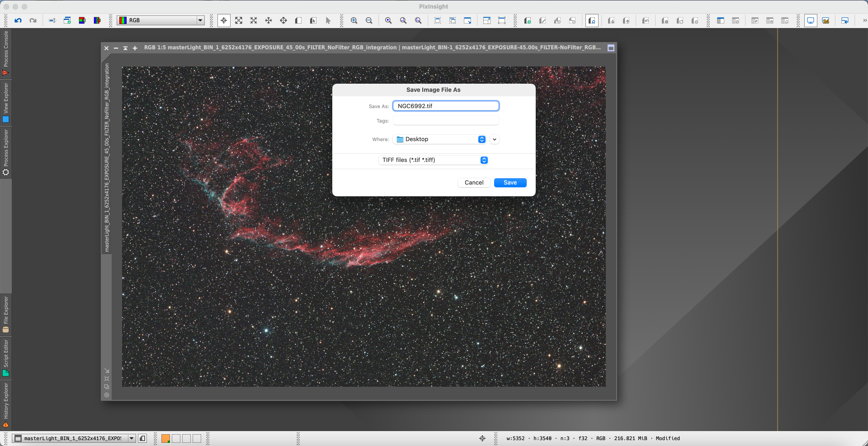
Task: Click the Tags input field
Action: [446, 121]
